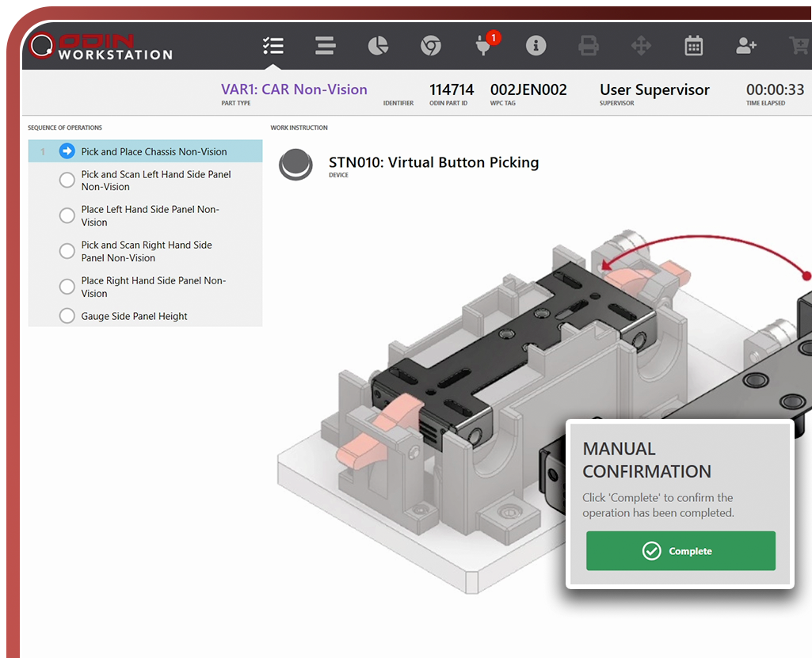The image size is (812, 658).
Task: Click the VAR1: CAR Non-Vision part type
Action: pos(294,89)
